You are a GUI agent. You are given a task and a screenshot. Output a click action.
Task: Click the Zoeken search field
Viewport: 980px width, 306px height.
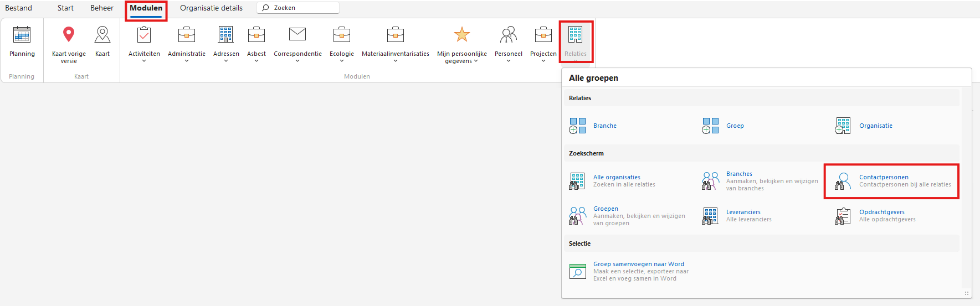pyautogui.click(x=298, y=8)
